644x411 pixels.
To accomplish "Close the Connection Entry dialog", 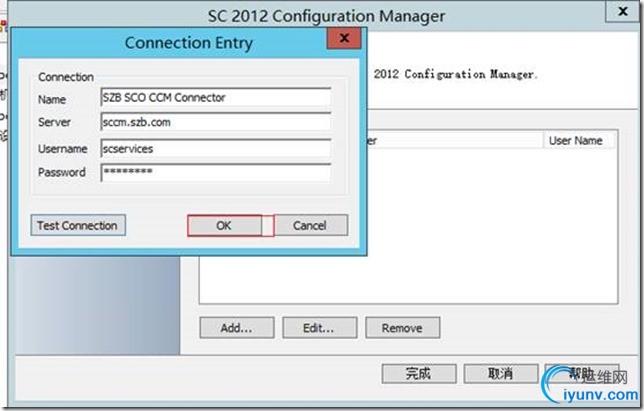I will pos(344,39).
